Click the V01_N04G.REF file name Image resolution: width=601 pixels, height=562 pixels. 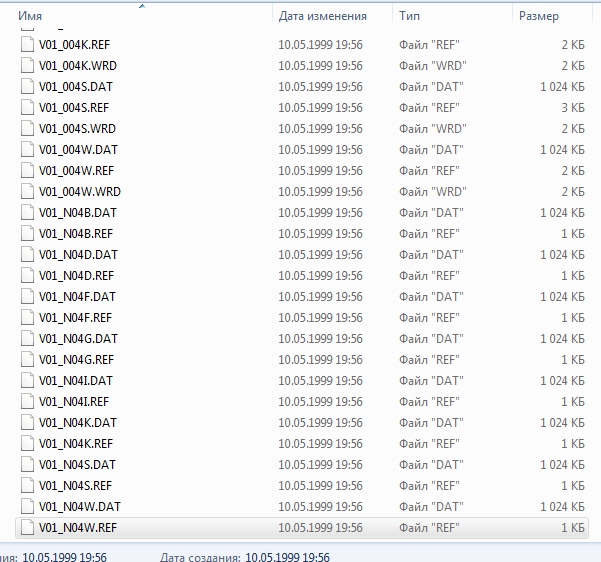(76, 359)
